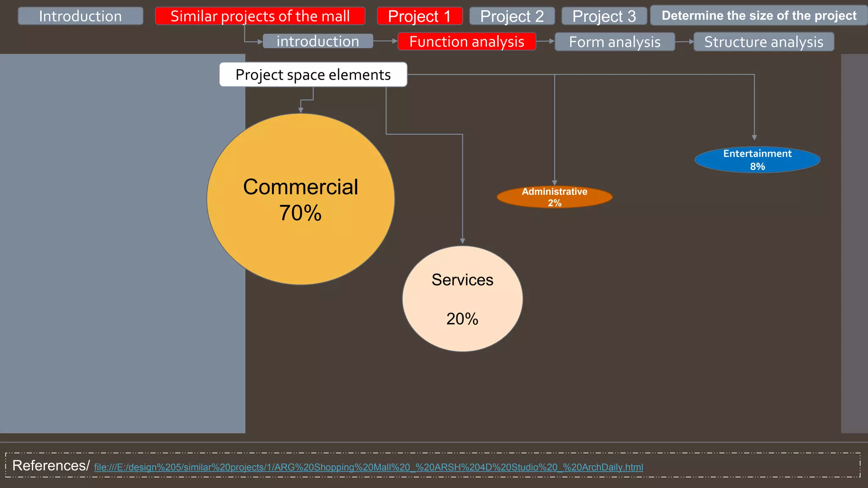Jump to the Form analysis step

coord(615,42)
